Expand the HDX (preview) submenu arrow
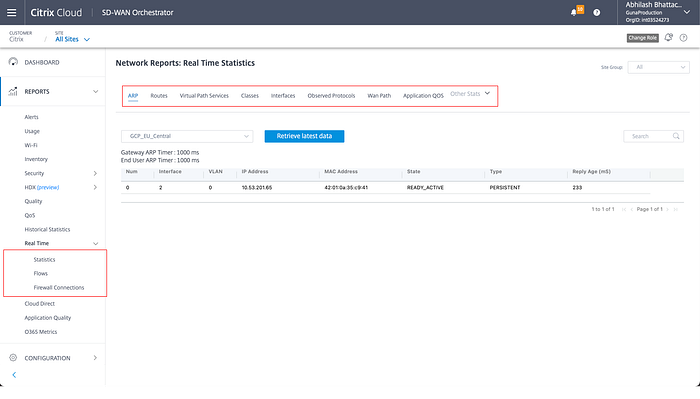This screenshot has height=399, width=700. (x=95, y=187)
